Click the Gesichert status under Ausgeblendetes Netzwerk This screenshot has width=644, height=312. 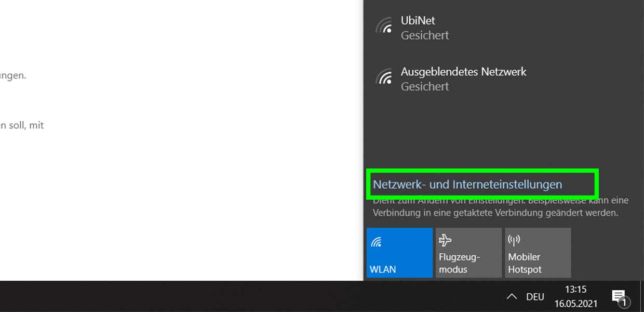(x=425, y=86)
